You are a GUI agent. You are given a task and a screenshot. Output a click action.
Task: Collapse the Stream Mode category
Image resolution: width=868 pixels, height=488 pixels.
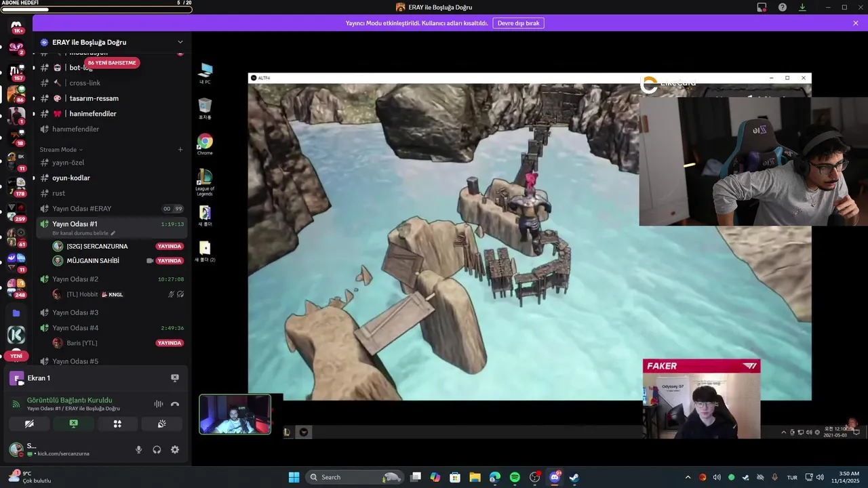click(61, 150)
